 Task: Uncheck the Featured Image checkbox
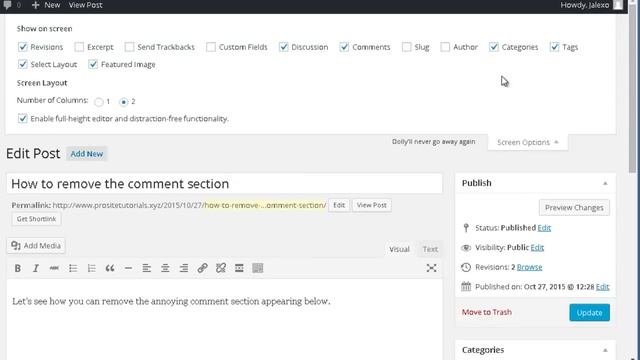tap(93, 64)
